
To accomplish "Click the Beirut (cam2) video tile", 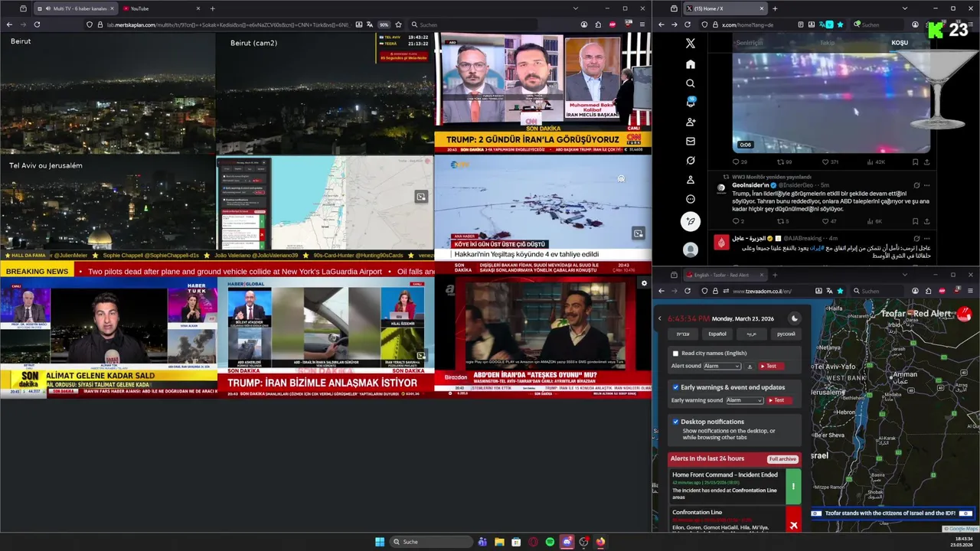I will [x=325, y=93].
